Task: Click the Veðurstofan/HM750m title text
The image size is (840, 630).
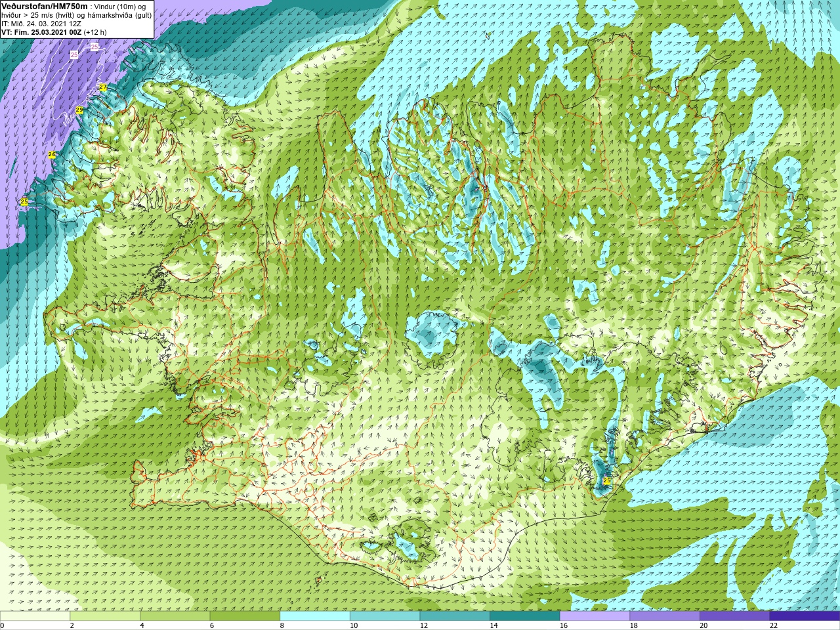Action: [44, 6]
